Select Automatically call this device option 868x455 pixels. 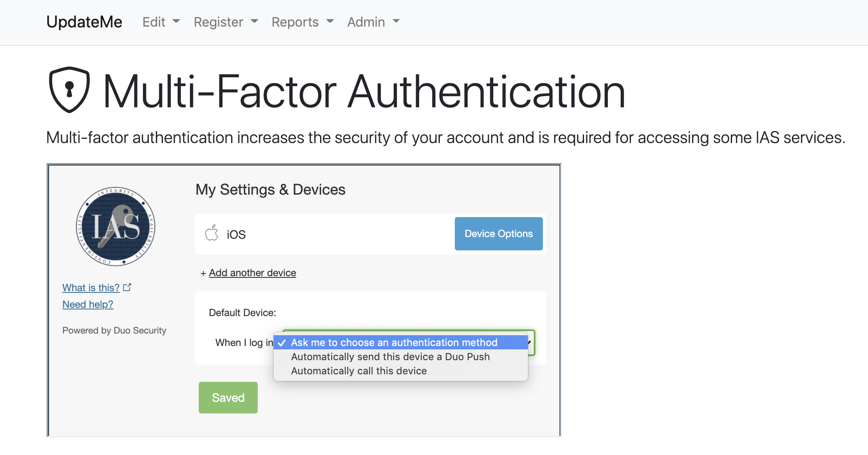[x=359, y=371]
